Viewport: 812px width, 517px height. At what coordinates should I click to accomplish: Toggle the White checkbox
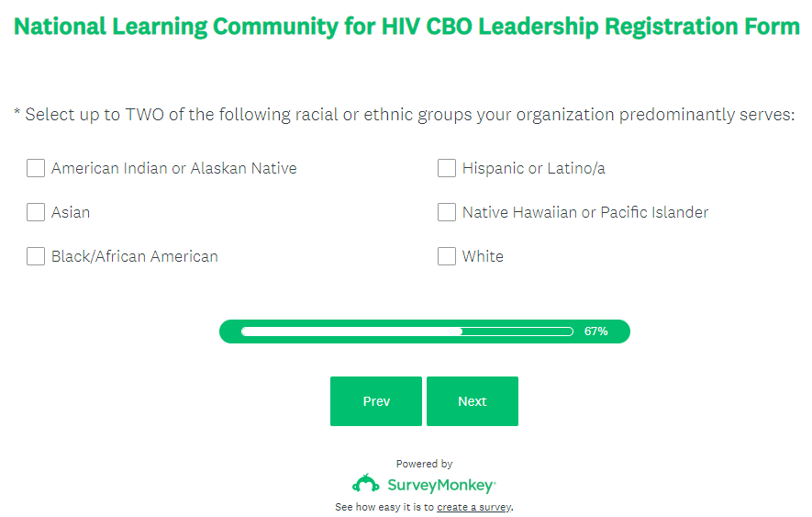pos(447,256)
